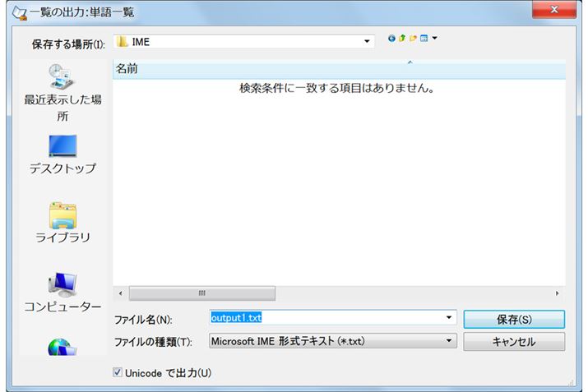Click the dialog title bar dictionary icon
This screenshot has height=392, width=588.
(x=19, y=13)
